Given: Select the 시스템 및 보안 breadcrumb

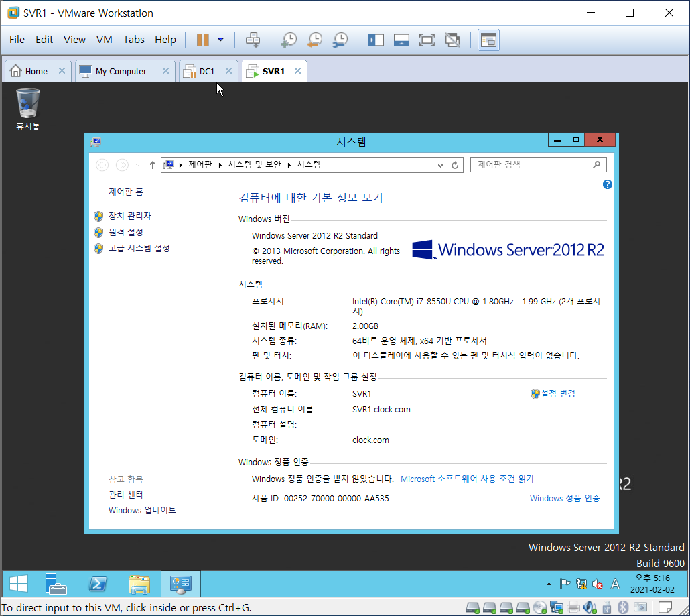Looking at the screenshot, I should 254,164.
